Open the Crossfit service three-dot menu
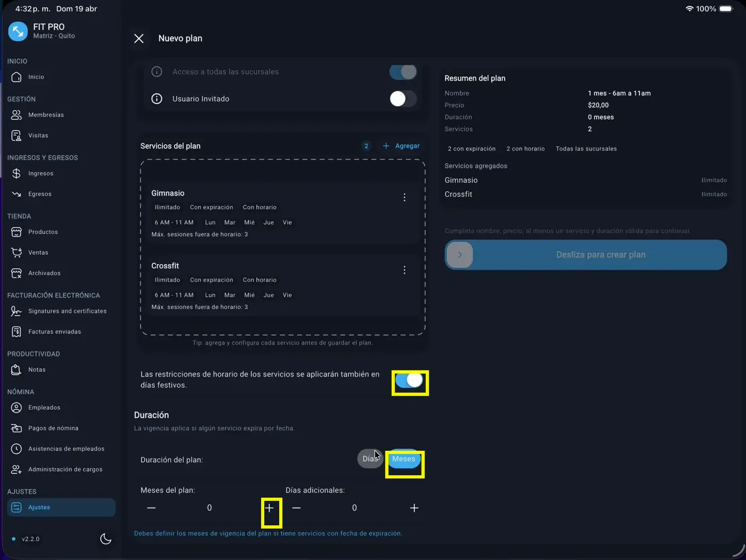The image size is (746, 560). coord(404,270)
